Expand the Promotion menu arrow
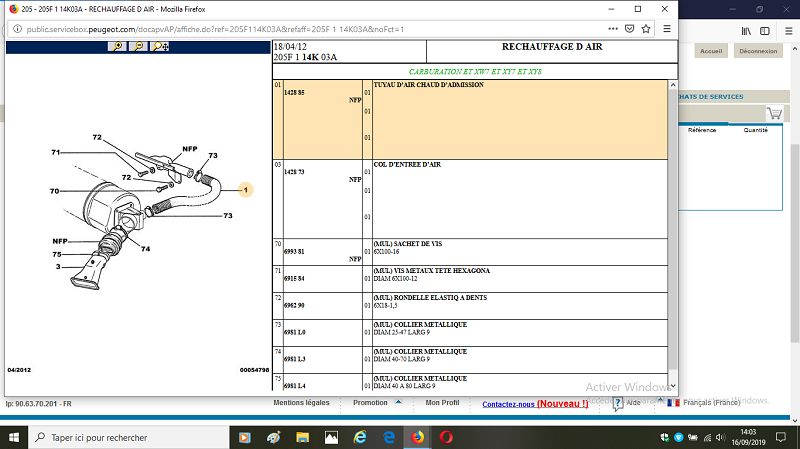The height and width of the screenshot is (449, 800). (x=398, y=402)
